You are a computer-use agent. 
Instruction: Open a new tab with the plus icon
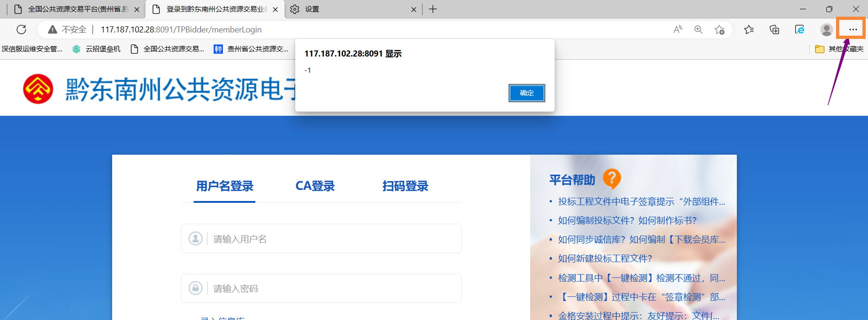(x=433, y=9)
